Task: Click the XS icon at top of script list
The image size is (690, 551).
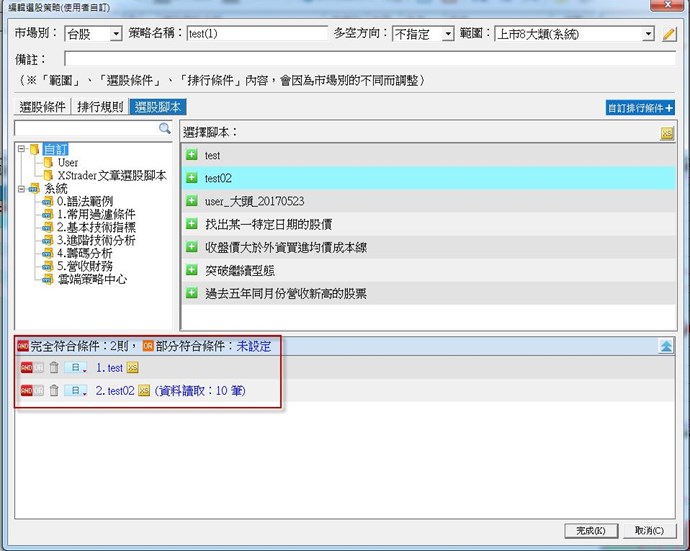Action: (x=667, y=133)
